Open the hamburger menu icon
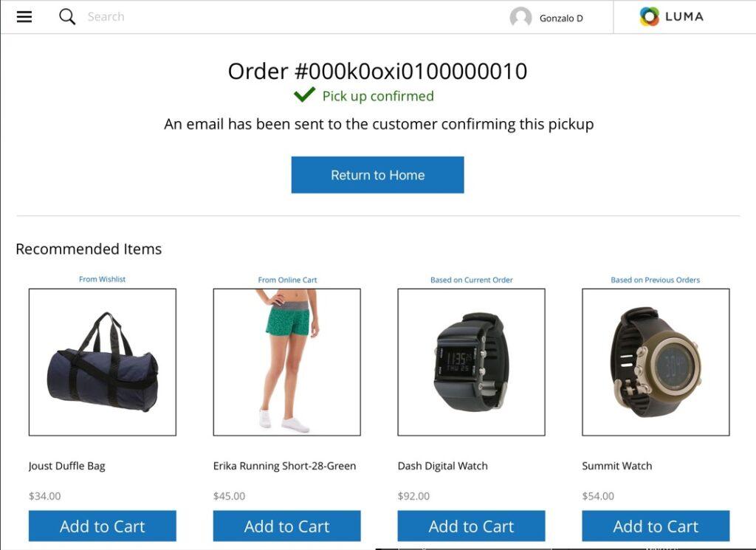This screenshot has width=756, height=550. (x=24, y=17)
